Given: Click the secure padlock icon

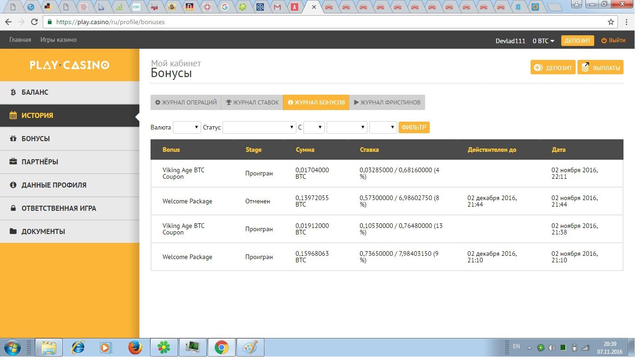Looking at the screenshot, I should [x=50, y=22].
